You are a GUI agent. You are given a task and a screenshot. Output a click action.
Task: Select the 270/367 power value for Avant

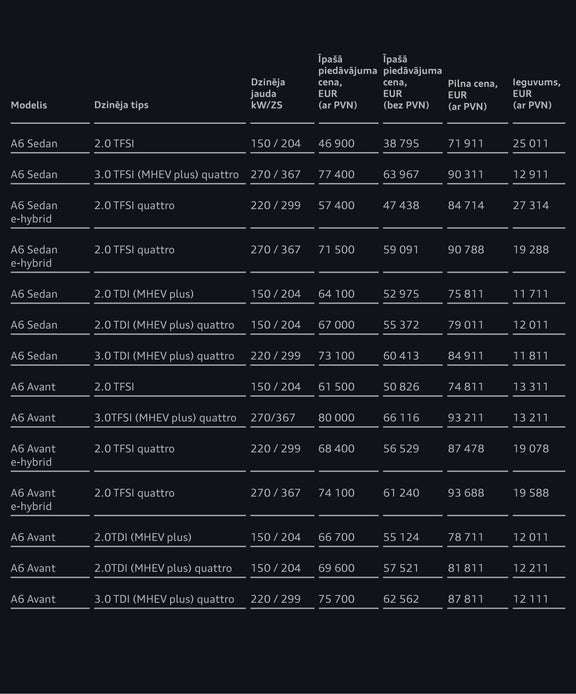click(273, 418)
